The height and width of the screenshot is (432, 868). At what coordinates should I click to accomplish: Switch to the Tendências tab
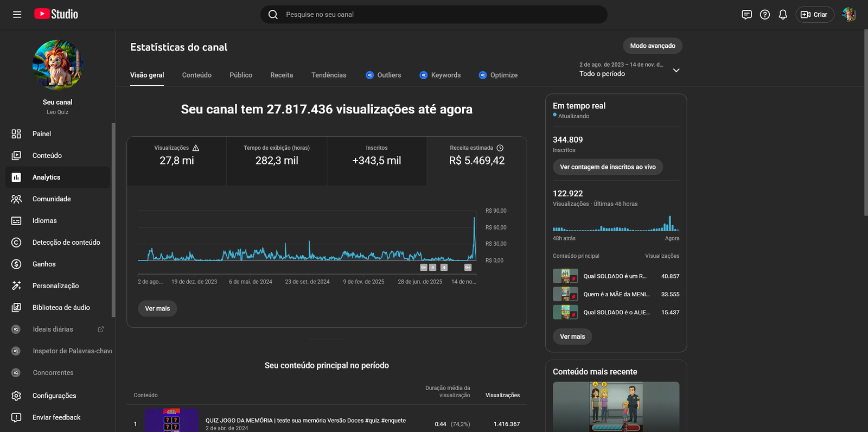tap(328, 75)
